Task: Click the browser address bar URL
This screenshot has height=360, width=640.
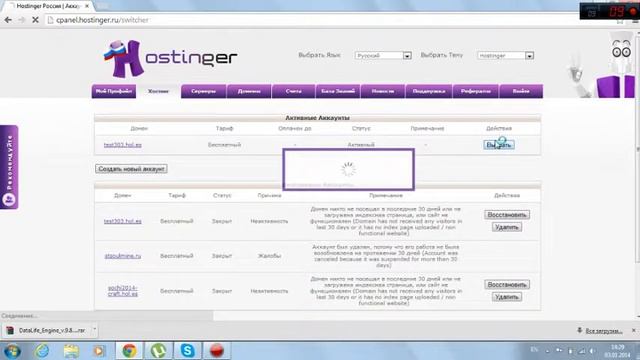Action: point(102,20)
